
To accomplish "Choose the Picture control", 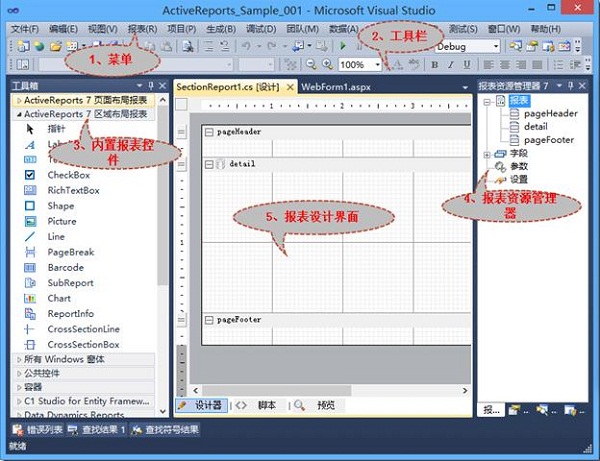I will point(62,221).
